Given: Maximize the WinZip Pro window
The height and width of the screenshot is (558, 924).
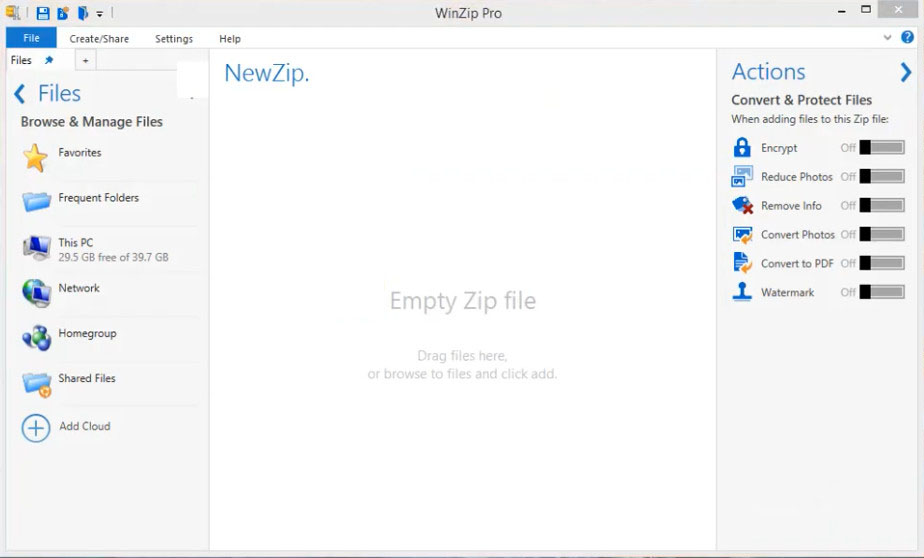Looking at the screenshot, I should 866,9.
